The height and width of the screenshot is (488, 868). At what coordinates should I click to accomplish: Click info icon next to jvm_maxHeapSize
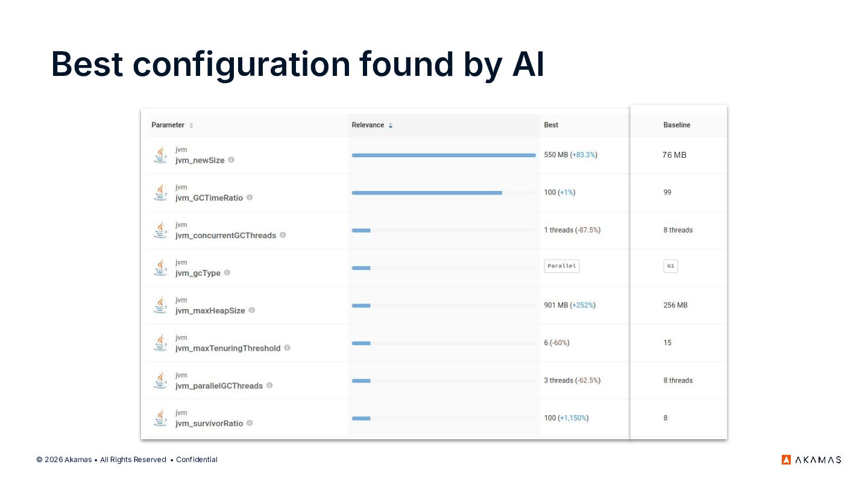point(252,310)
